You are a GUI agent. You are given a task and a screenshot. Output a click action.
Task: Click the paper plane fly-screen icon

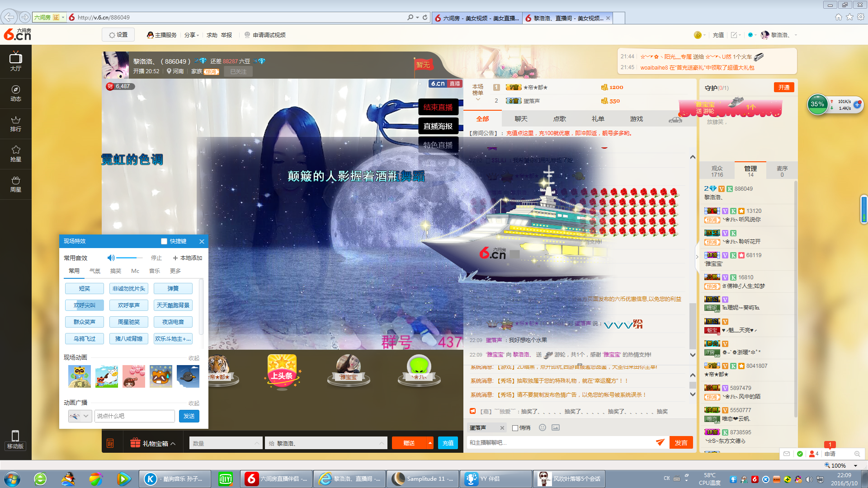coord(660,442)
